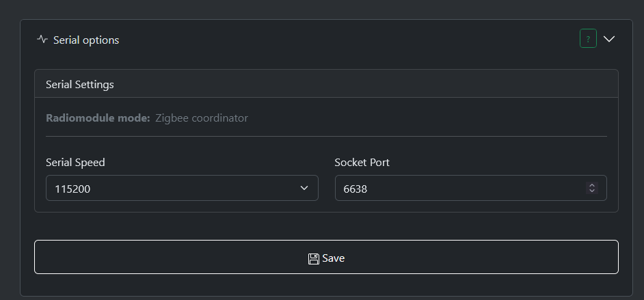Click the Zigbee coordinator mode text
Image resolution: width=644 pixels, height=300 pixels.
(x=202, y=118)
